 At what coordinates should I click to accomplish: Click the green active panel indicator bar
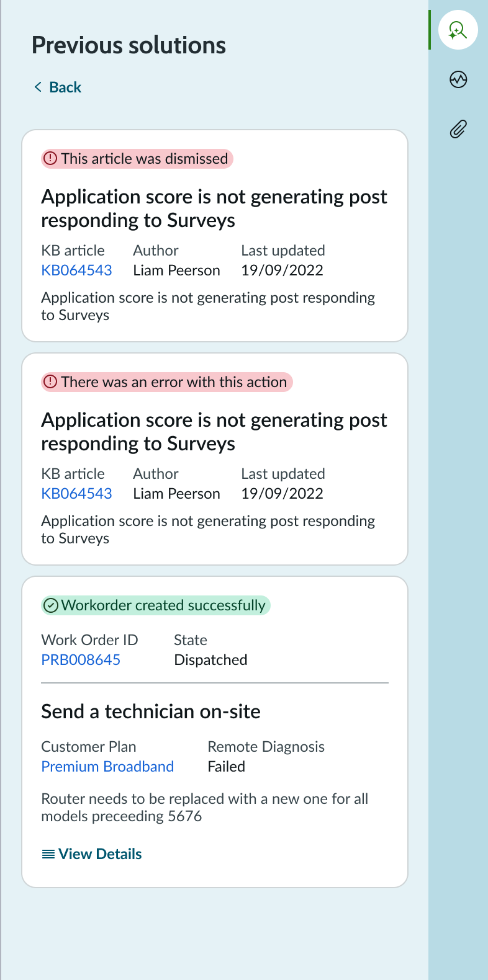430,29
